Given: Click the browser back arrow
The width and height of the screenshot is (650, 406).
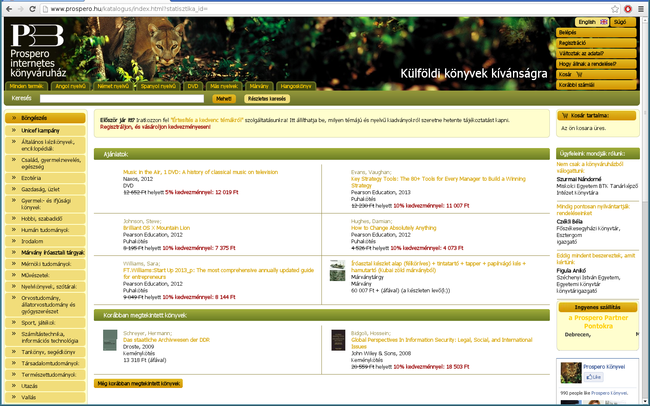Looking at the screenshot, I should [x=9, y=9].
